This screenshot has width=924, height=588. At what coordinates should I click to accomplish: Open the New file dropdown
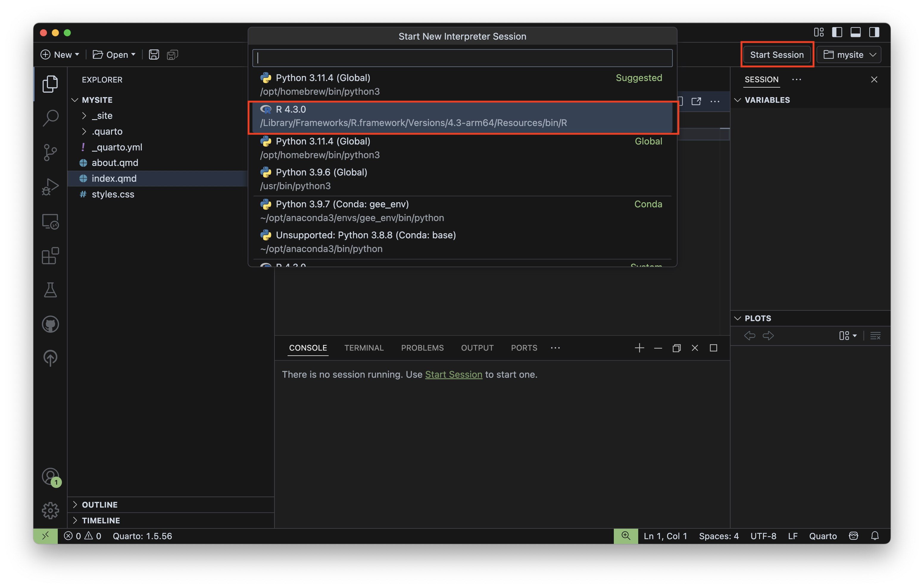pos(60,55)
